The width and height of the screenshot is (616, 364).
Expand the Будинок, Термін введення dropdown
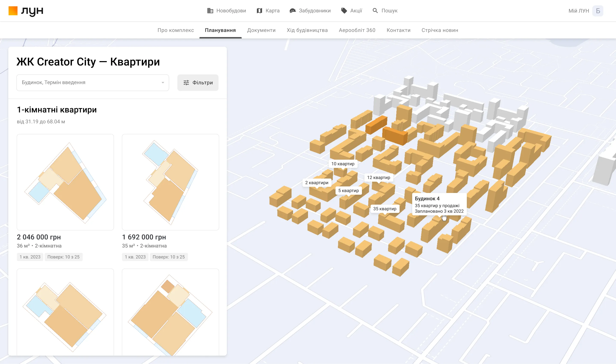(93, 82)
